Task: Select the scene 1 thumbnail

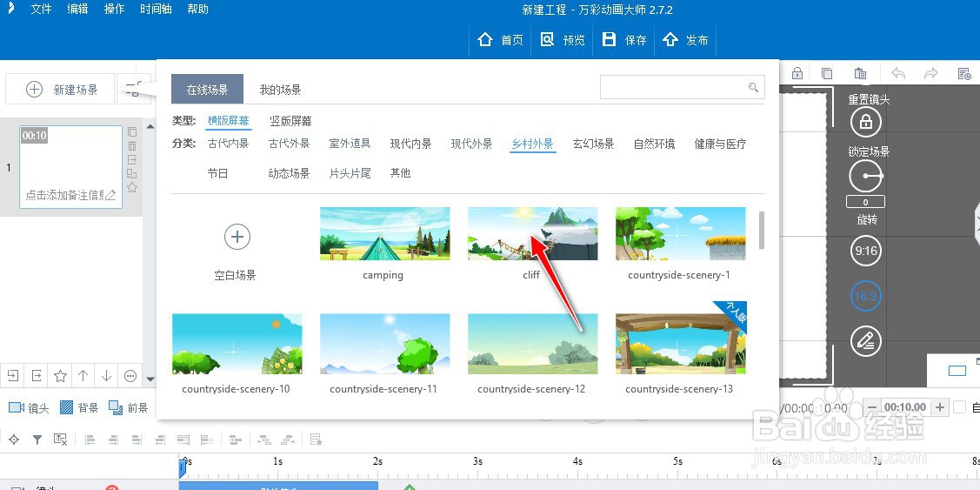Action: pyautogui.click(x=70, y=167)
